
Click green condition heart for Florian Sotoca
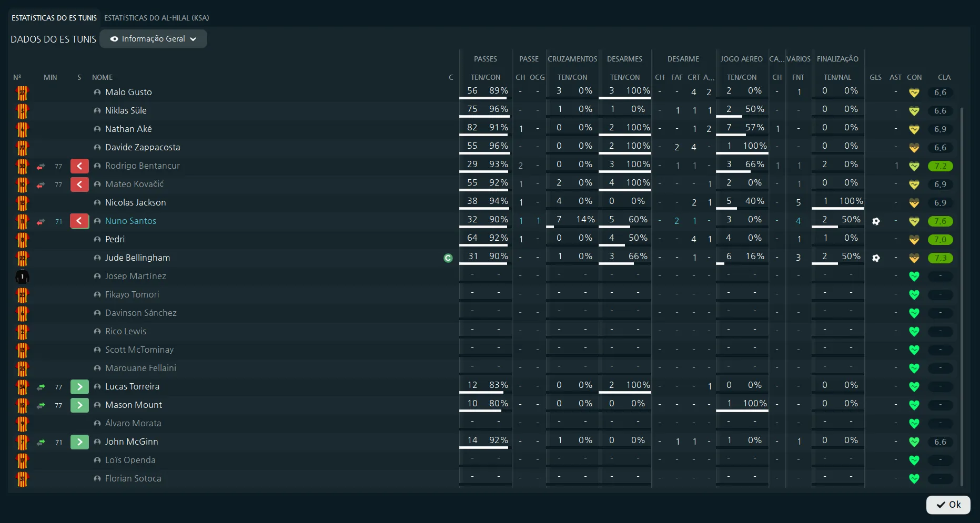tap(914, 479)
